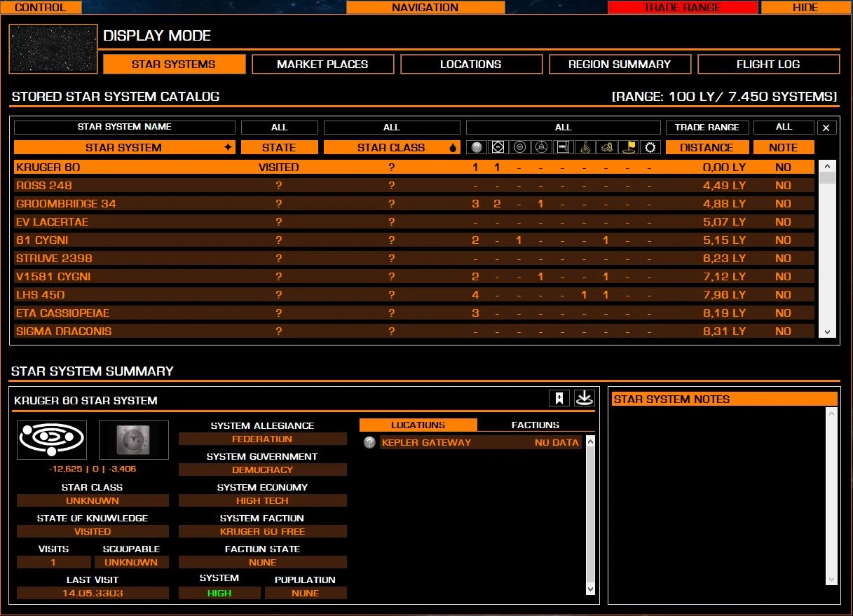Select the KEPLER GATEWAY location entry

pyautogui.click(x=481, y=442)
